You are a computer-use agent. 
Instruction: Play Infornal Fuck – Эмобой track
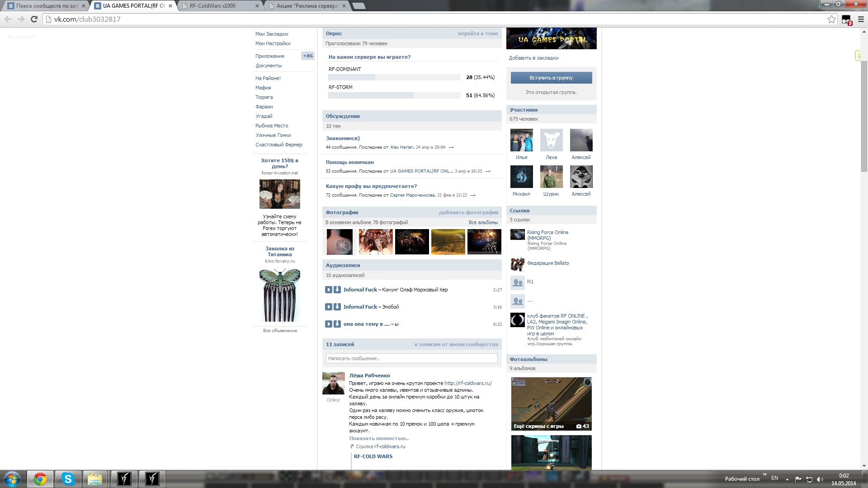329,307
